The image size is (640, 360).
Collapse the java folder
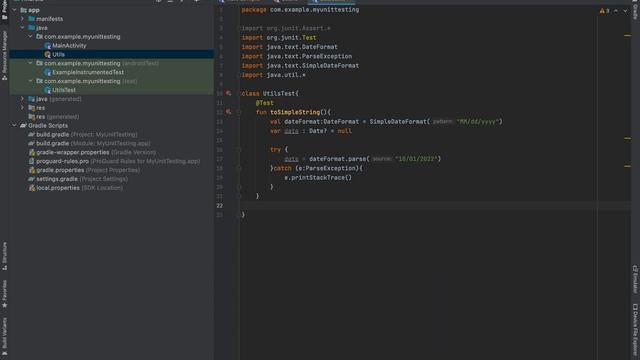pos(23,28)
